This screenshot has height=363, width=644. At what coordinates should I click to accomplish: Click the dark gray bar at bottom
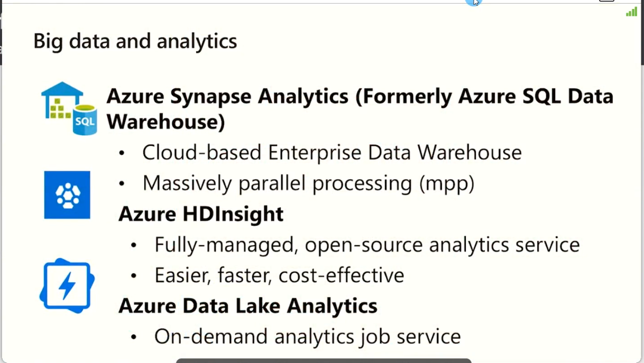point(323,360)
